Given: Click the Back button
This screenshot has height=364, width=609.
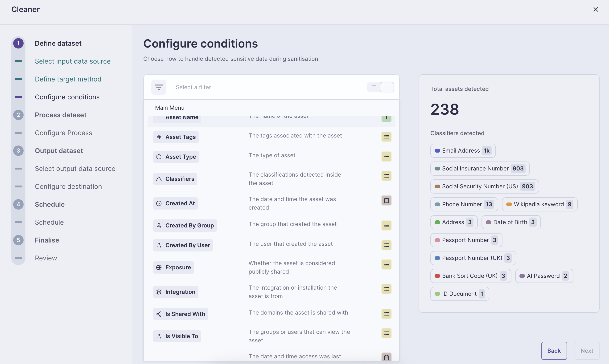Looking at the screenshot, I should [x=554, y=351].
